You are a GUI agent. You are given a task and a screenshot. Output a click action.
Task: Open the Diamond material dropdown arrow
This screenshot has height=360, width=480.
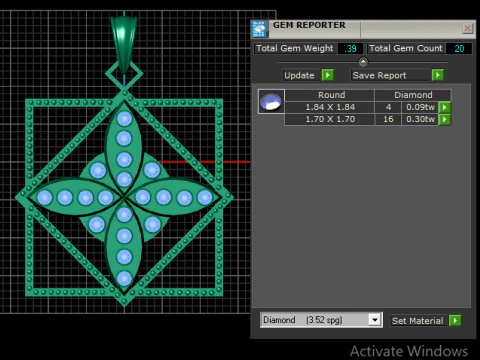(x=375, y=320)
